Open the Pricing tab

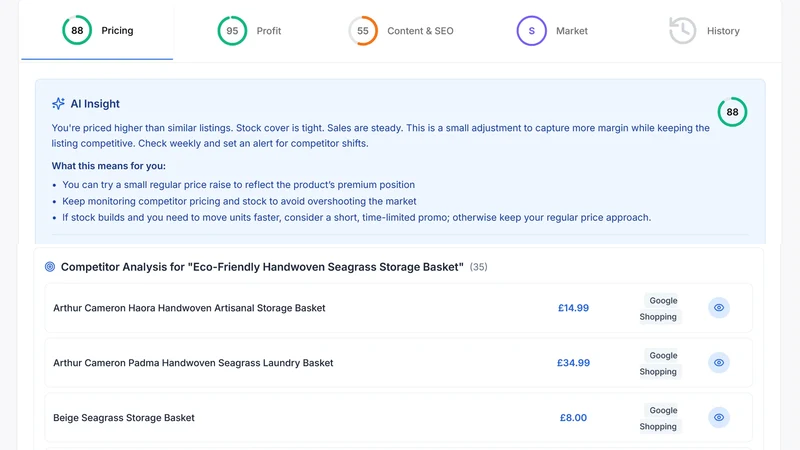point(97,31)
